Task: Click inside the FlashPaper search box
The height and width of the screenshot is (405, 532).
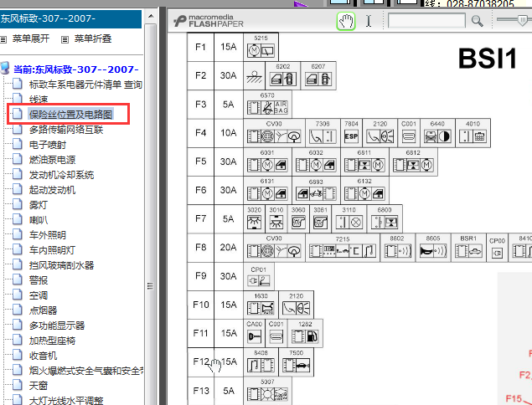Action: 426,21
